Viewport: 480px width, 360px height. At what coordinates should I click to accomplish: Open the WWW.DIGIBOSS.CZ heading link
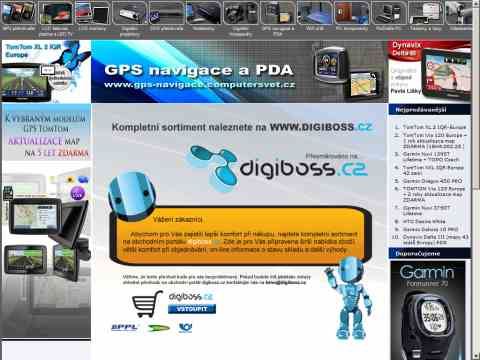[321, 127]
